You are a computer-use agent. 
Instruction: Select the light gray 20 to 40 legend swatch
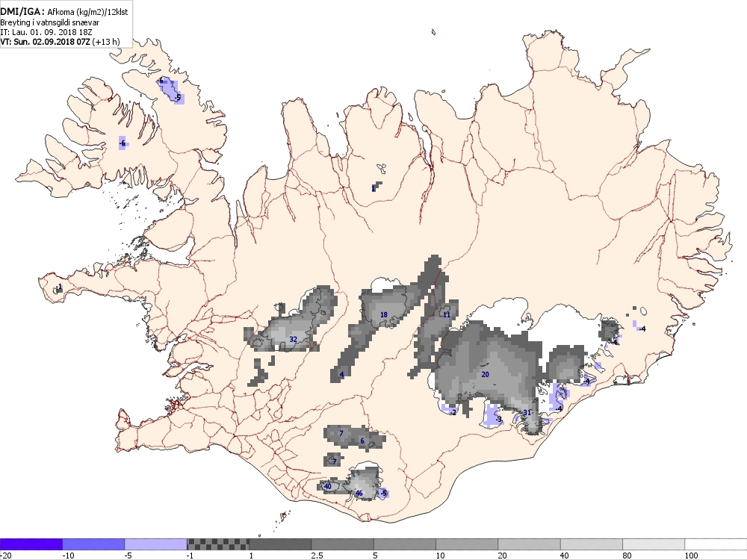point(530,544)
